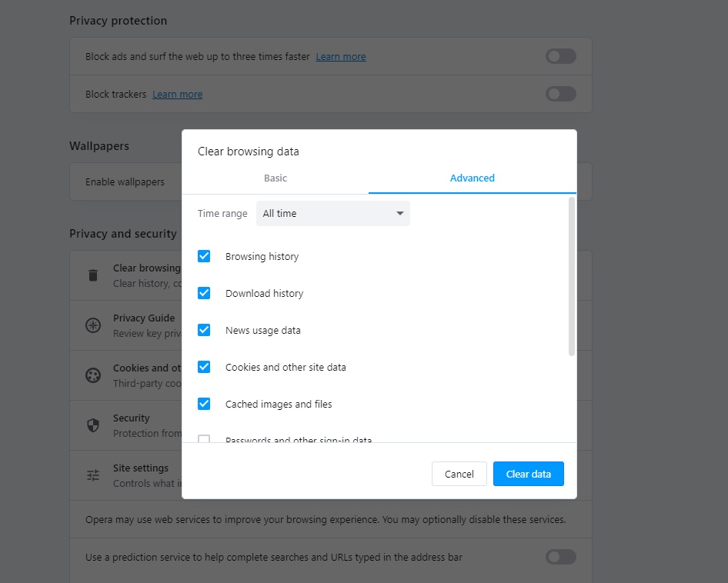Check Passwords and other sign-in data box
The image size is (728, 583).
[204, 439]
